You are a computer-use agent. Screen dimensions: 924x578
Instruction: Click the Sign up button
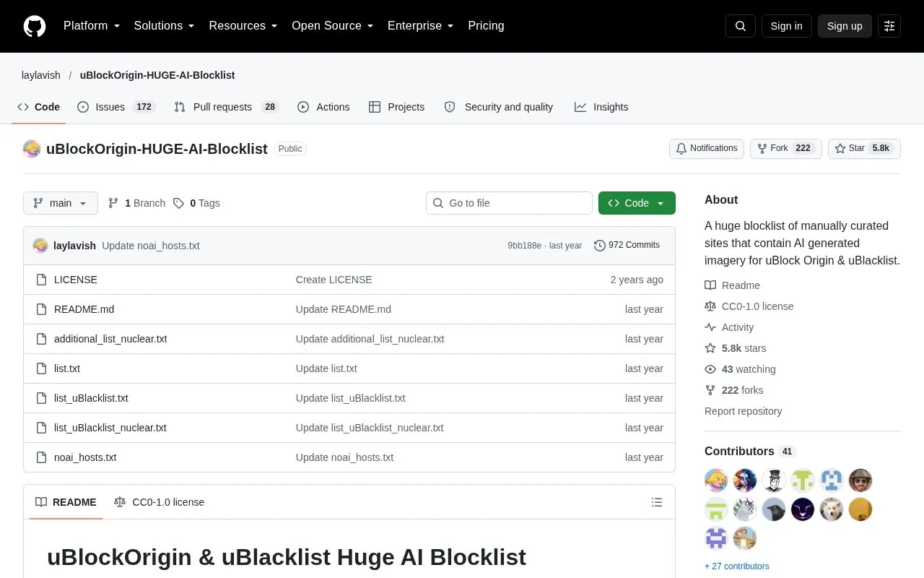click(x=845, y=26)
